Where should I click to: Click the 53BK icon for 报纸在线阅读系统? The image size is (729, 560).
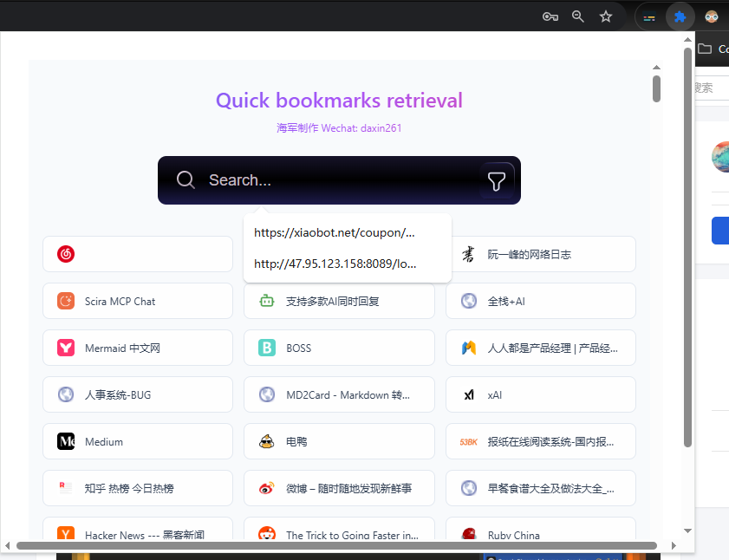469,442
